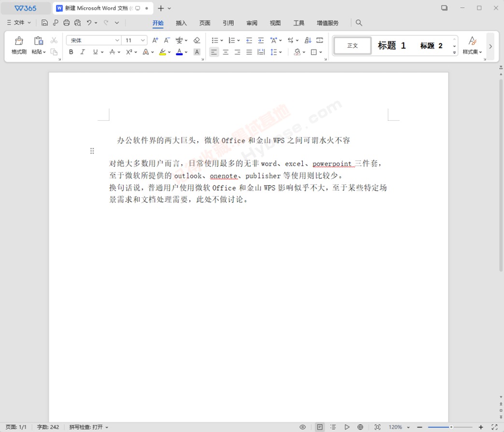This screenshot has width=504, height=432.
Task: Click the Paste (粘贴) clipboard icon
Action: 38,41
